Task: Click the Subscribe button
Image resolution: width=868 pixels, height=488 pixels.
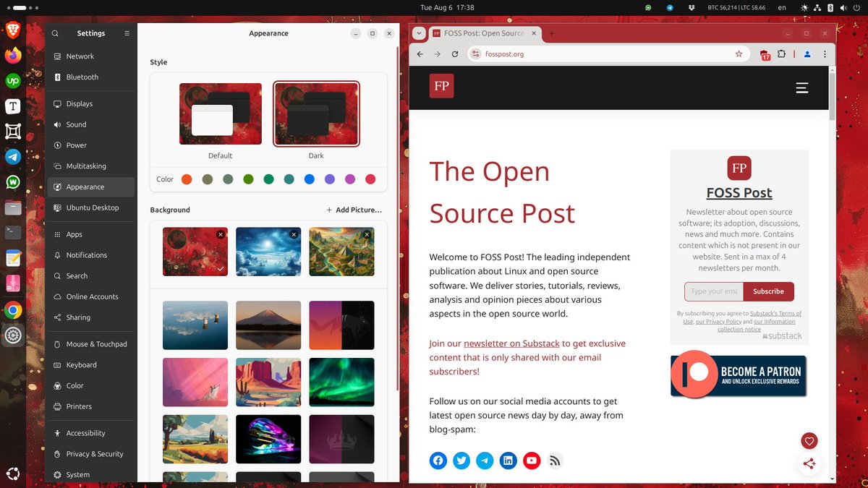Action: [768, 291]
